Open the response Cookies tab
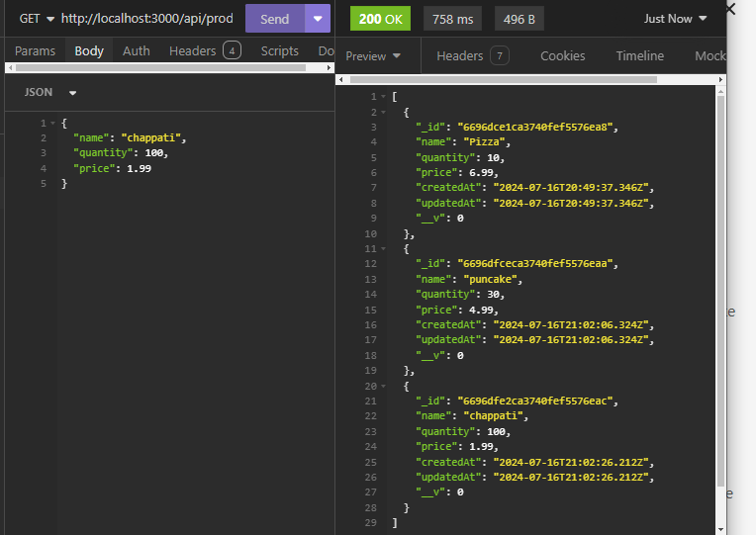 point(562,56)
